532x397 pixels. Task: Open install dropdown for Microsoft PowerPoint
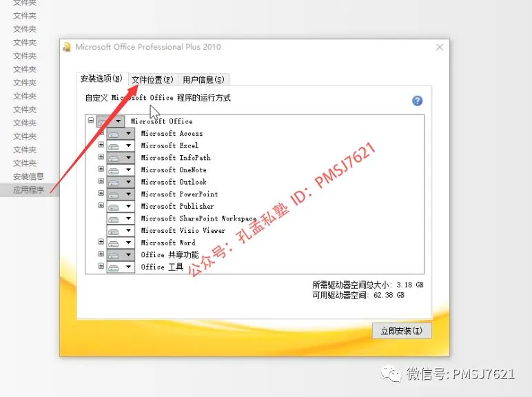(x=121, y=194)
